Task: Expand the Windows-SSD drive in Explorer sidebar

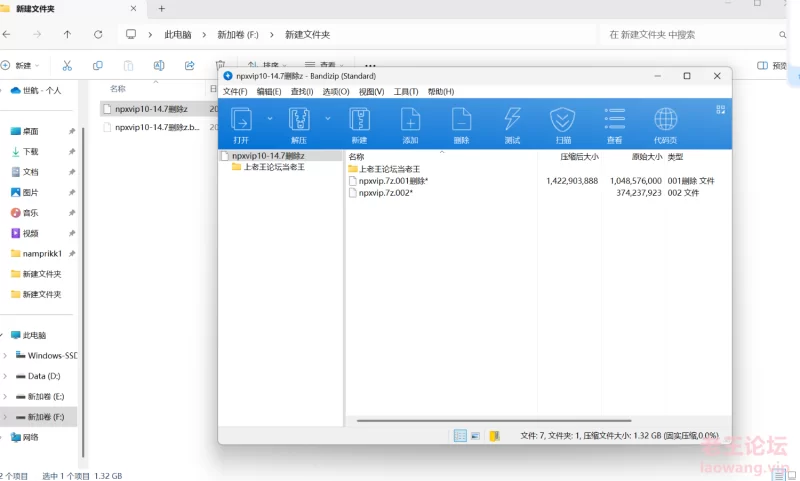Action: pyautogui.click(x=5, y=356)
